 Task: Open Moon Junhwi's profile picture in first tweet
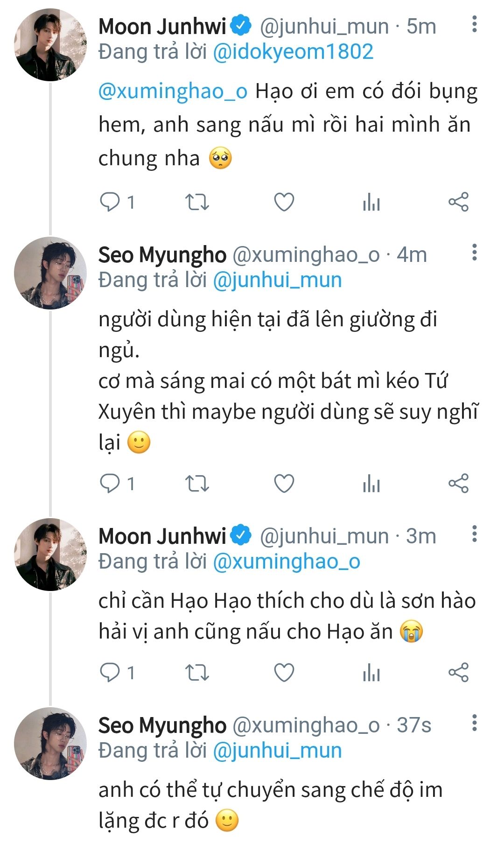pyautogui.click(x=50, y=45)
